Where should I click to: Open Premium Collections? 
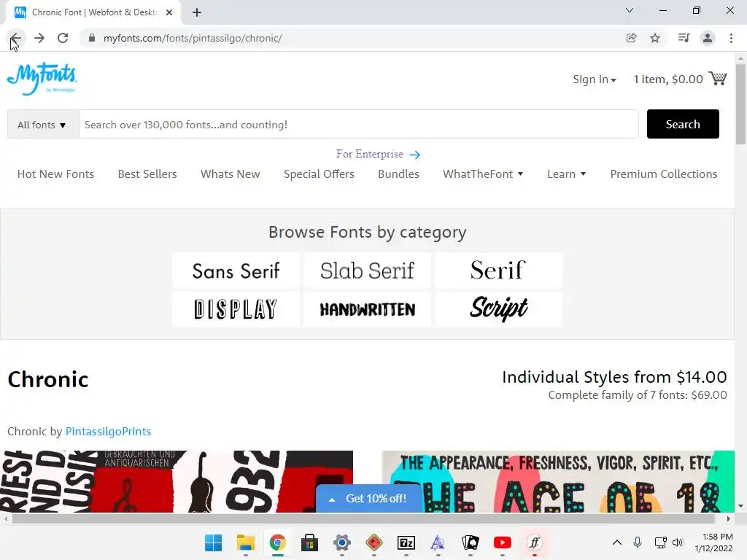click(664, 174)
